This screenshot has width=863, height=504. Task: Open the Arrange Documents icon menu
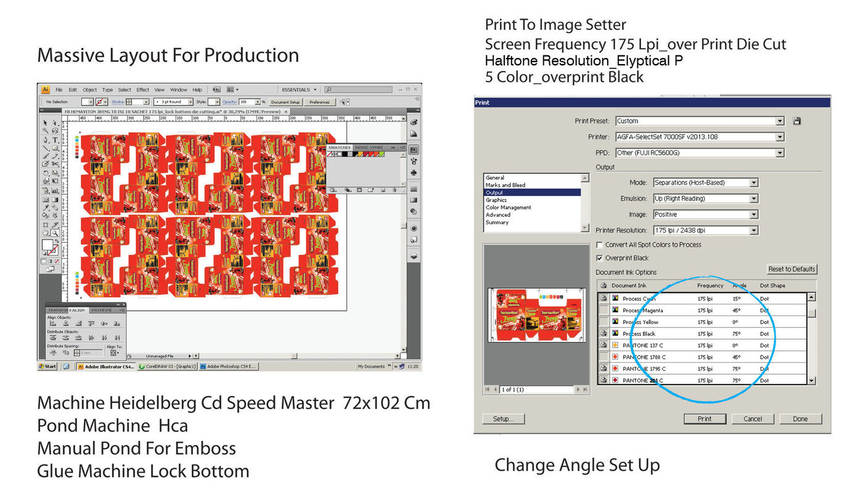(x=232, y=89)
